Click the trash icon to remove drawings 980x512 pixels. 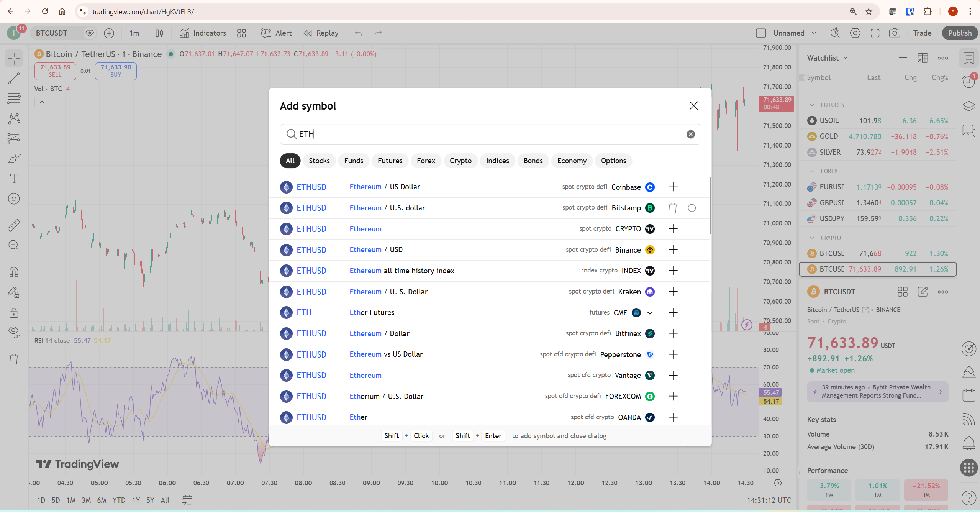pyautogui.click(x=14, y=359)
